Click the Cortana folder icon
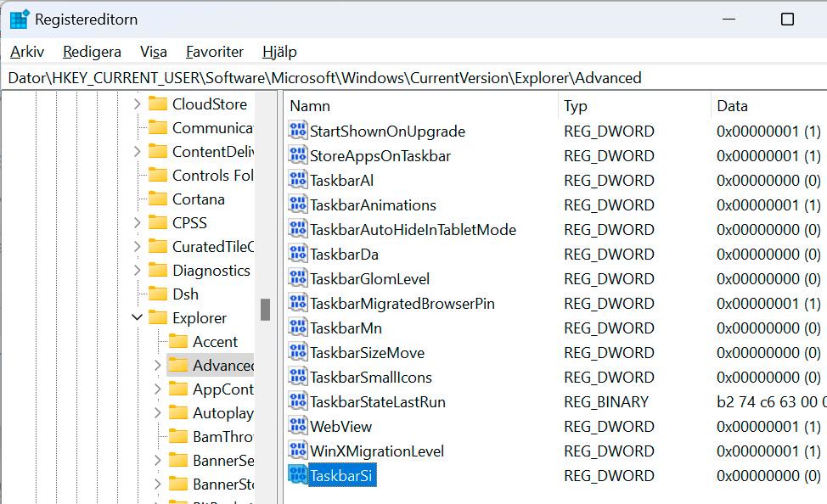 coord(158,199)
